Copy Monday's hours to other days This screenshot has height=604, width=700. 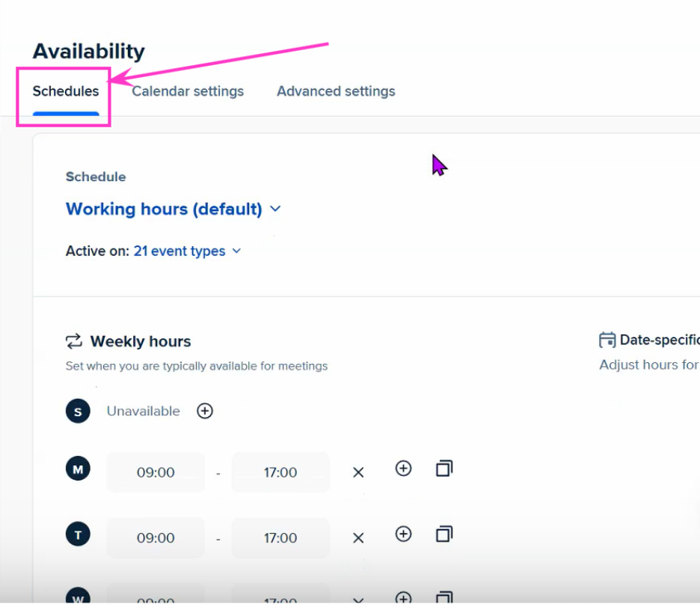coord(443,469)
